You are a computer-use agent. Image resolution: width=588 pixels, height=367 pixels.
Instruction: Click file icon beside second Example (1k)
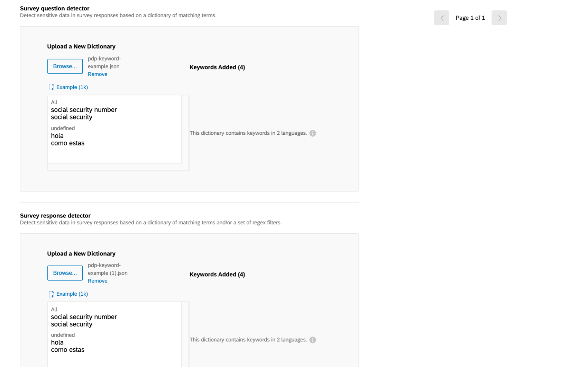pos(51,294)
